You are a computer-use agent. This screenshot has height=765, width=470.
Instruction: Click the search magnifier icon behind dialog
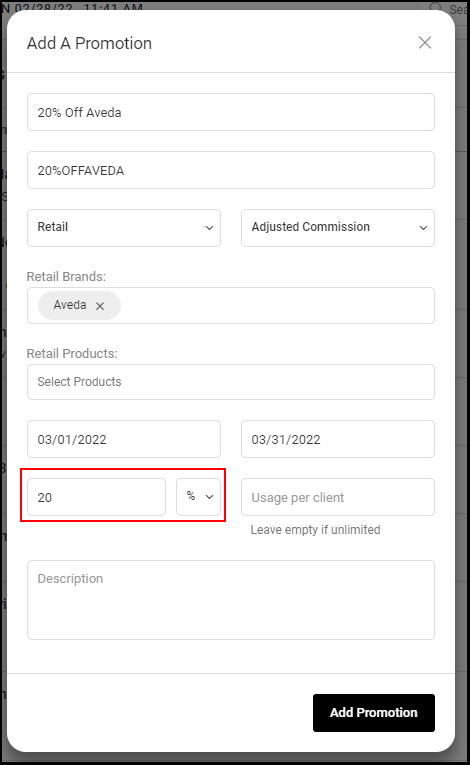[x=435, y=8]
